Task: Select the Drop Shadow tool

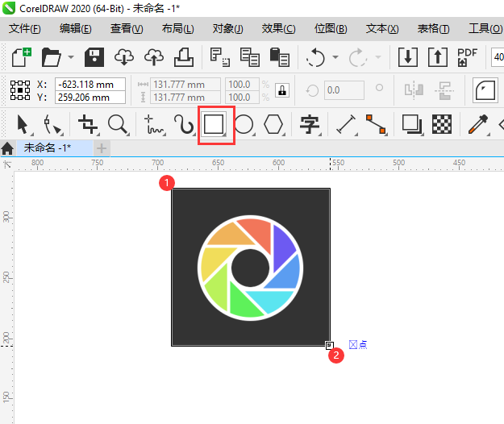Action: [412, 124]
